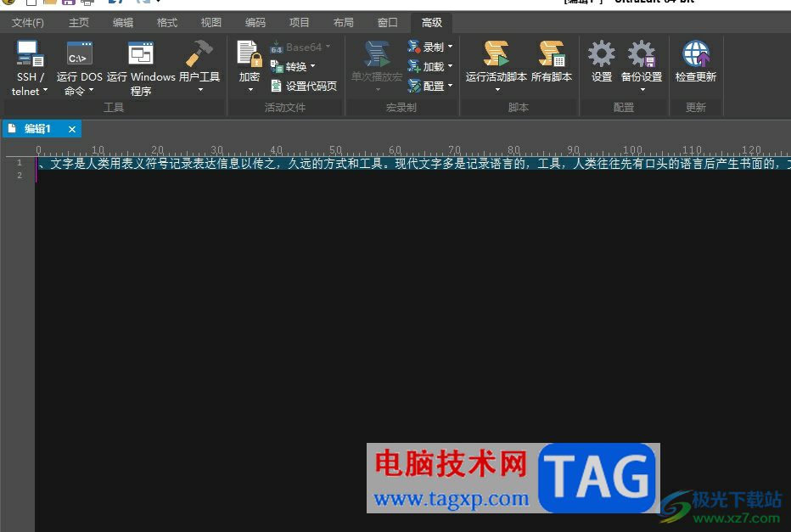Switch to the 主页 ribbon tab
791x532 pixels.
pyautogui.click(x=79, y=23)
